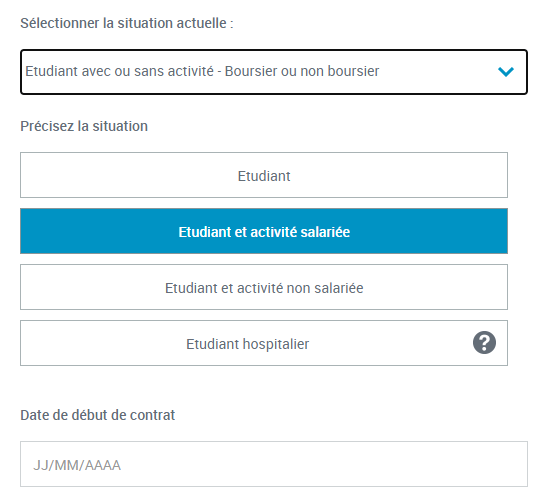Click the question mark help icon

click(x=484, y=342)
